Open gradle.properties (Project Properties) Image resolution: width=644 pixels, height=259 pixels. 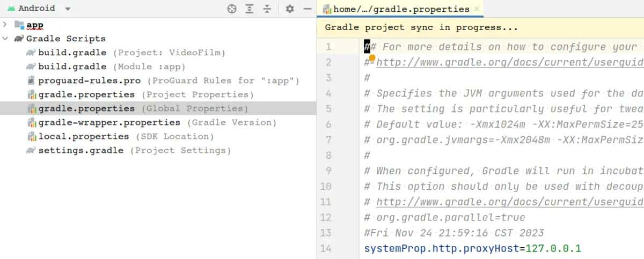(x=145, y=94)
